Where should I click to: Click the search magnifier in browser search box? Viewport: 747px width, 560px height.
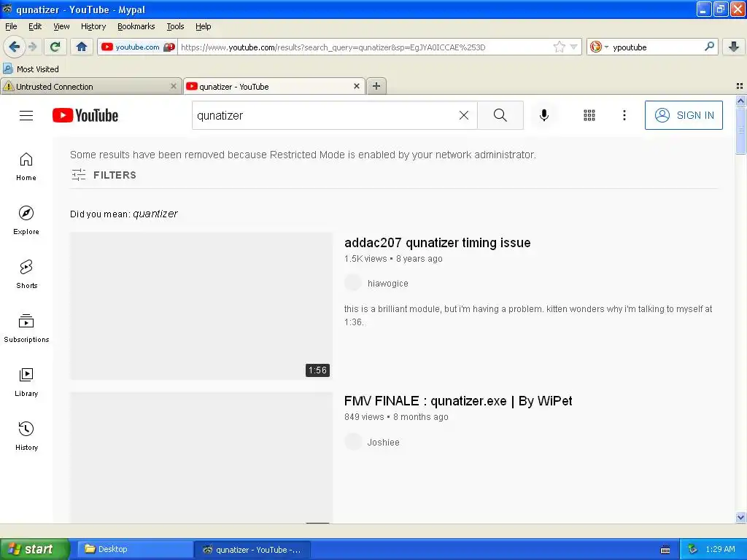point(709,47)
